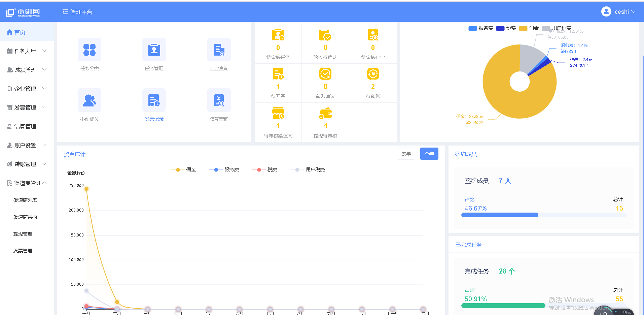
Task: Toggle 佣金 series in line chart legend
Action: (184, 170)
